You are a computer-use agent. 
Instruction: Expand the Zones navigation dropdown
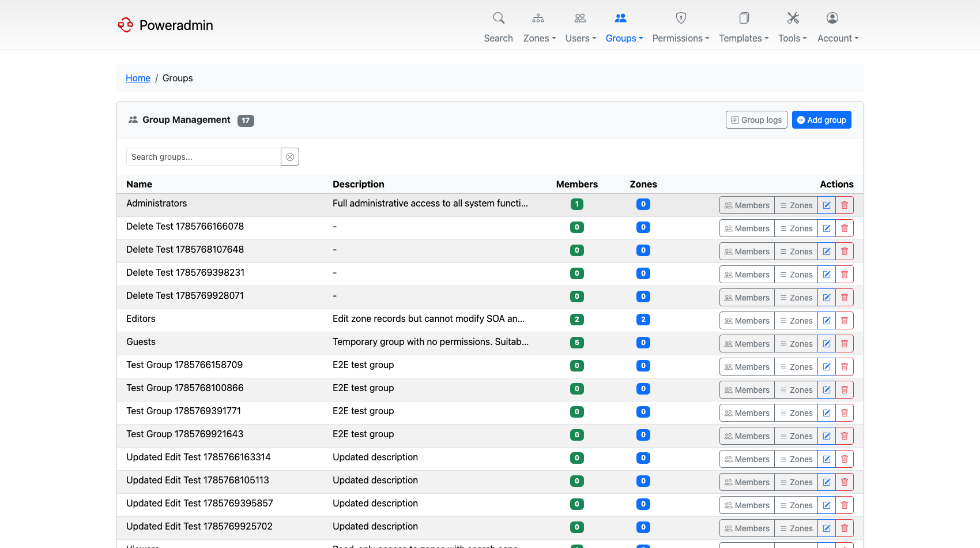540,28
